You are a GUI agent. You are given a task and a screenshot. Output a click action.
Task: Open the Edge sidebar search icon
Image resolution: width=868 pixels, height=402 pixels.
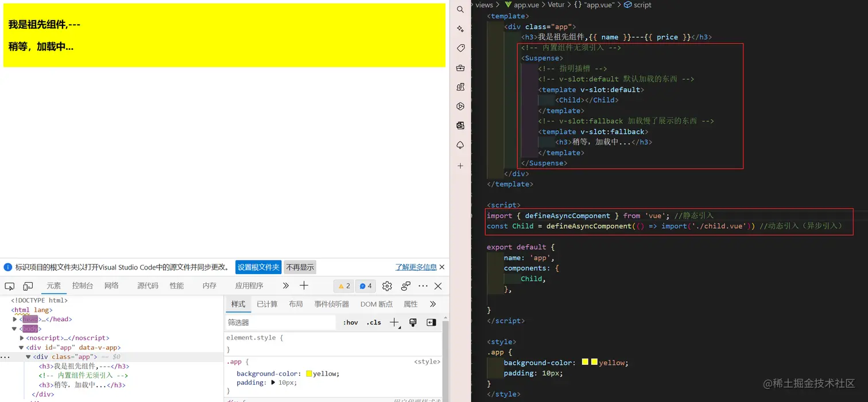(460, 9)
